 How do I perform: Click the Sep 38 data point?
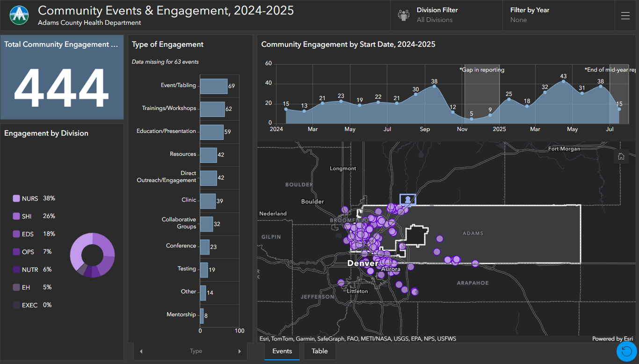(434, 86)
